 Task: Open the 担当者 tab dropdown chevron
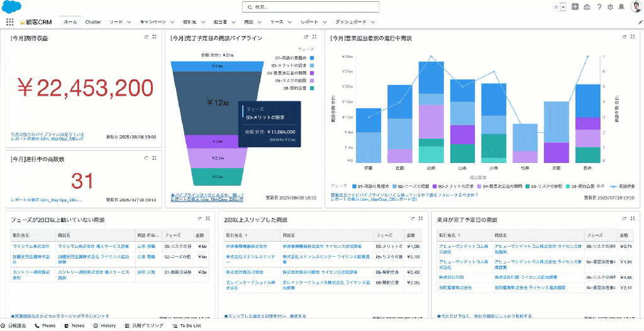pyautogui.click(x=234, y=22)
